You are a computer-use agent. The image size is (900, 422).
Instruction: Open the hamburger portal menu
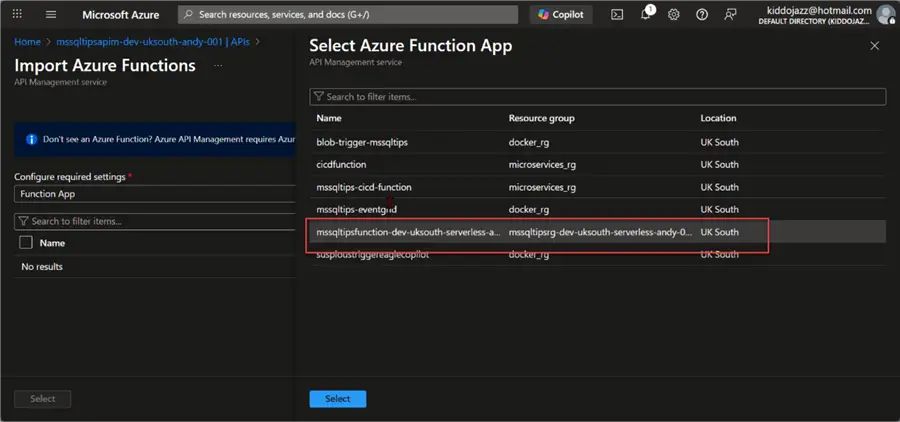[51, 14]
